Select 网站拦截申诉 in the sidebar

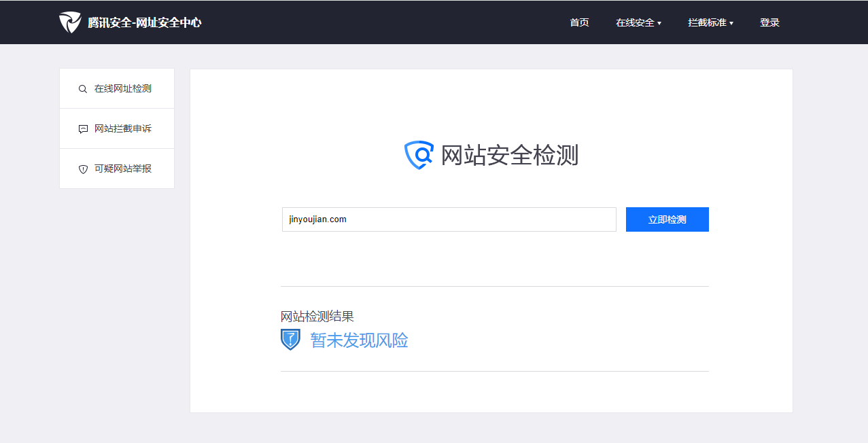pos(117,128)
